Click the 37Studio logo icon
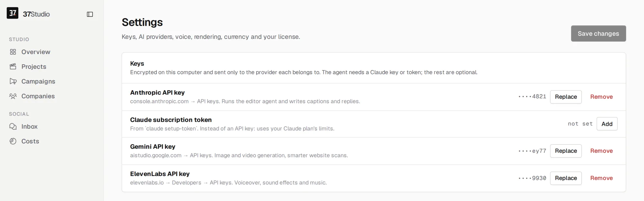644x201 pixels. coord(13,13)
